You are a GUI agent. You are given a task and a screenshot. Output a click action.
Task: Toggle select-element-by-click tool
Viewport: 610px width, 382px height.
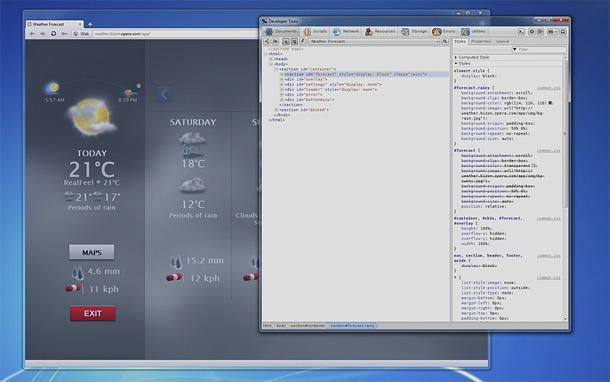pos(286,41)
